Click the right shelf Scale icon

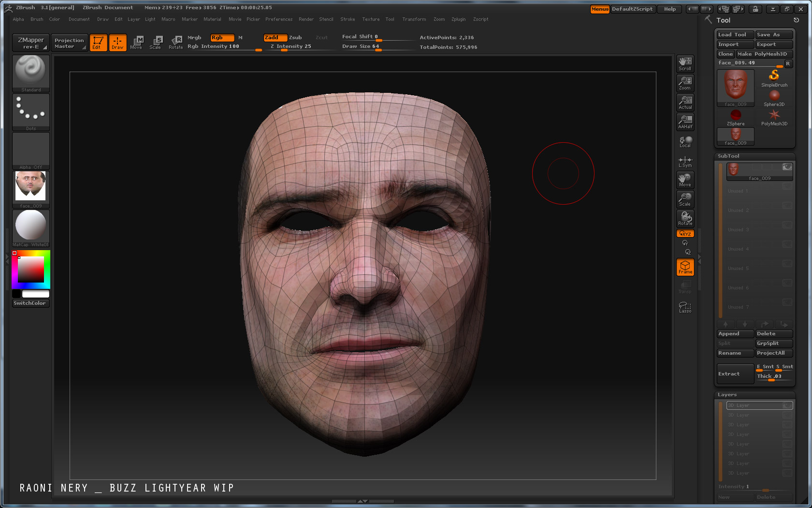tap(685, 199)
